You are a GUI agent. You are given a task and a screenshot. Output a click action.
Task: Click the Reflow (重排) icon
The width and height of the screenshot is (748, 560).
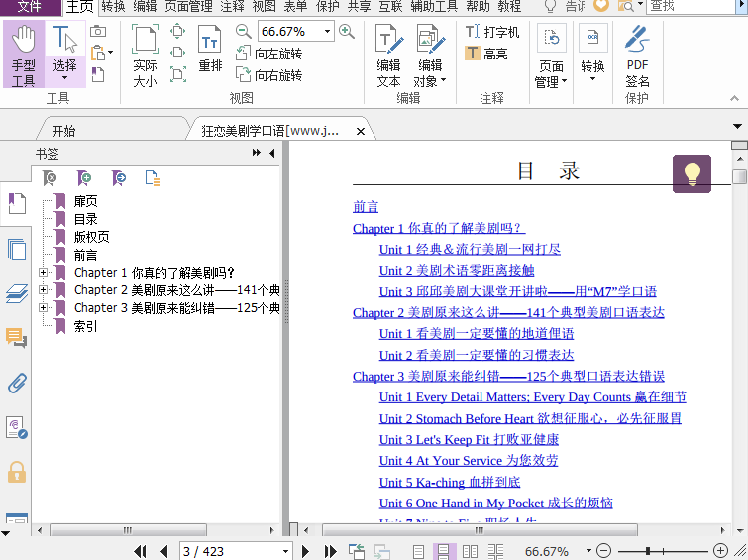(x=210, y=50)
